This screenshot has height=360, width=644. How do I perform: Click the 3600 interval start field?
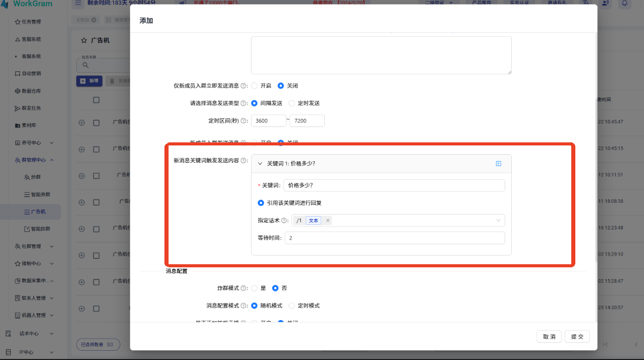point(268,121)
